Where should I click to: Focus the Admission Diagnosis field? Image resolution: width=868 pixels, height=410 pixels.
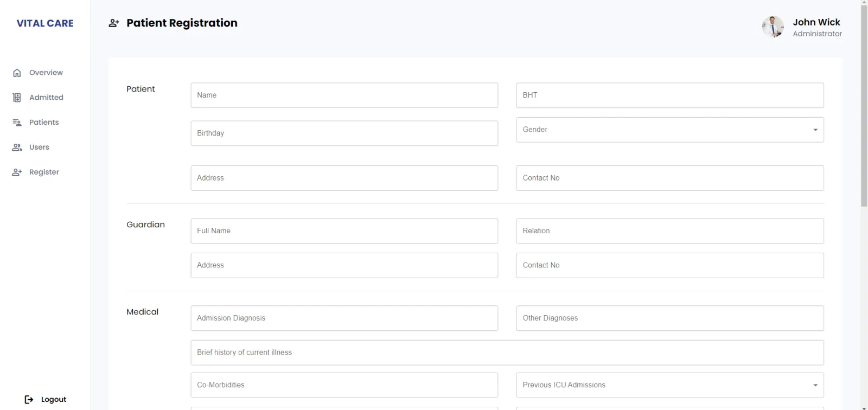tap(344, 318)
